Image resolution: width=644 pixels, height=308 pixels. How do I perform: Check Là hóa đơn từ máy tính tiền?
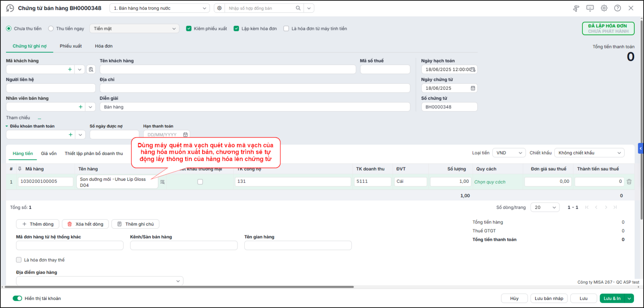coord(286,29)
